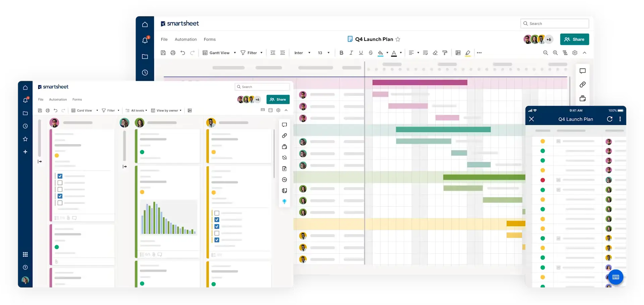Switch to the Forms menu item
This screenshot has height=305, width=644.
click(x=210, y=39)
